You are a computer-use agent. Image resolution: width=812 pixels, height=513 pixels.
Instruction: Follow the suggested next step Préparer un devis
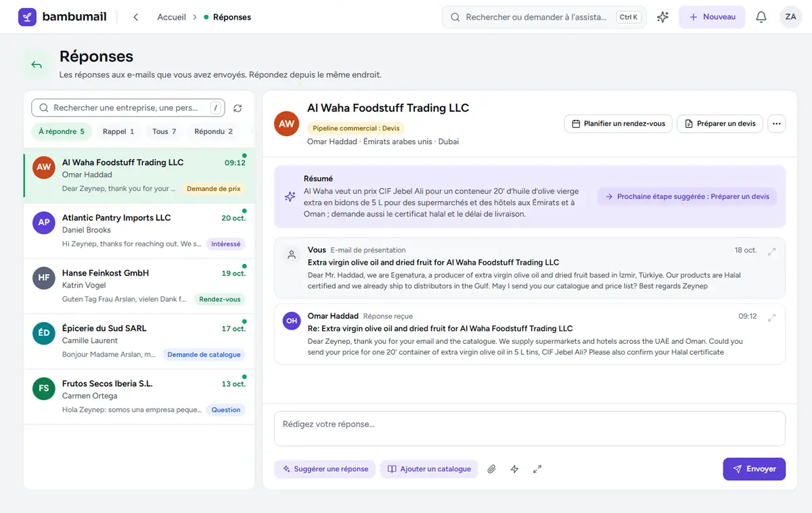pos(687,197)
